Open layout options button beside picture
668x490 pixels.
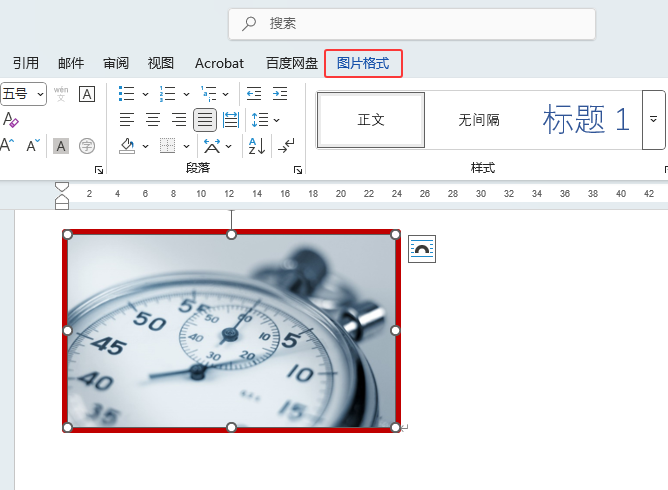click(422, 249)
